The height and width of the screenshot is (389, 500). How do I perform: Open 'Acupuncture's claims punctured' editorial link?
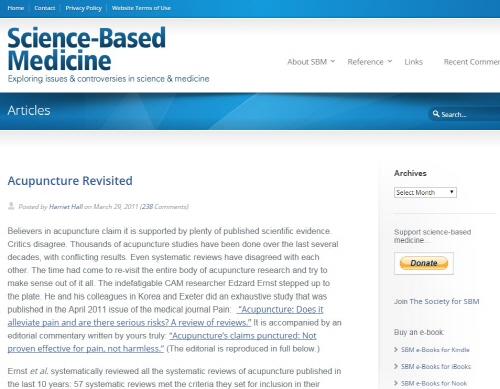coord(162,342)
